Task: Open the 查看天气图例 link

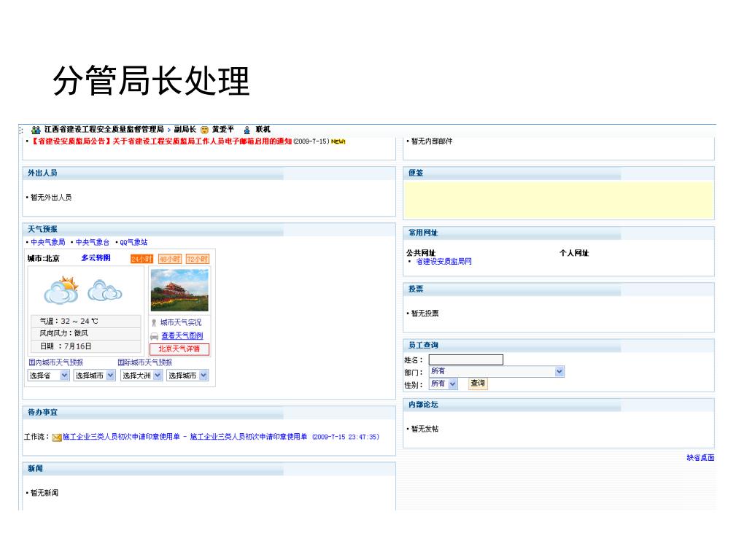Action: 182,335
